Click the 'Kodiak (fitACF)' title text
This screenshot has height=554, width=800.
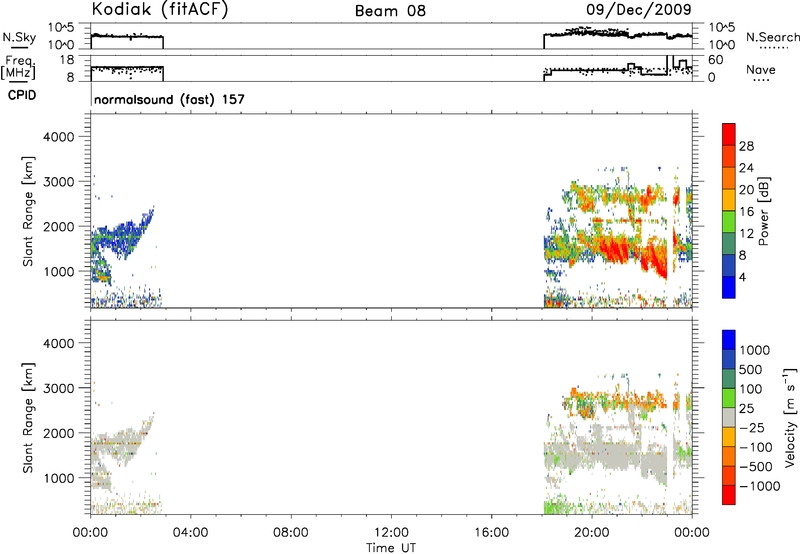coord(160,9)
